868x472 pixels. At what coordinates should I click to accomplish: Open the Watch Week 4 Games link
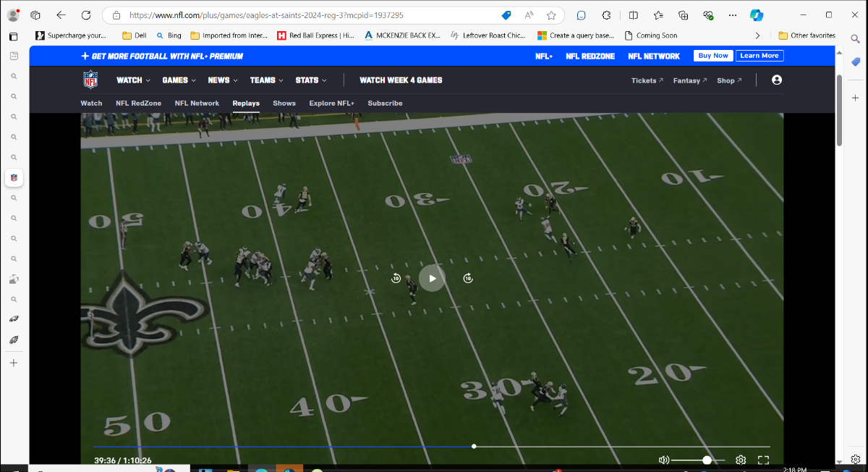[x=401, y=80]
